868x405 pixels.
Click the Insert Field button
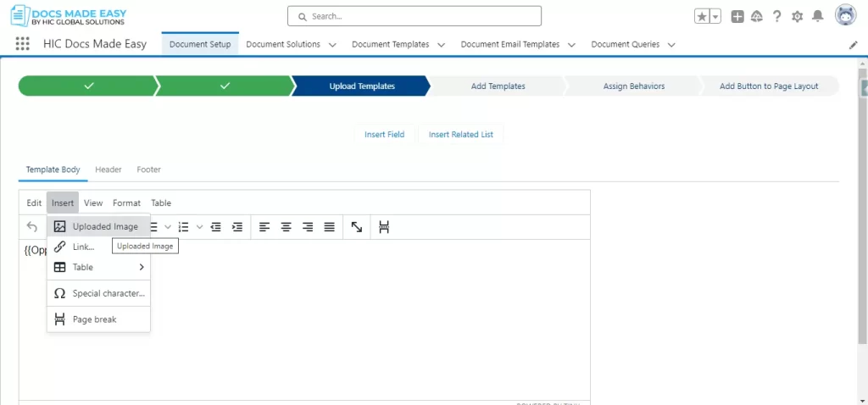coord(385,135)
